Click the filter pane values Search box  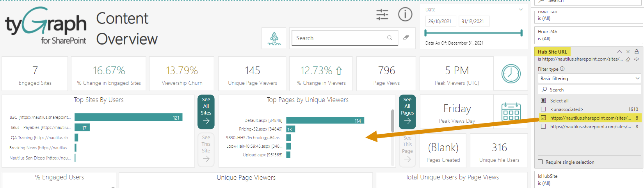click(x=589, y=90)
